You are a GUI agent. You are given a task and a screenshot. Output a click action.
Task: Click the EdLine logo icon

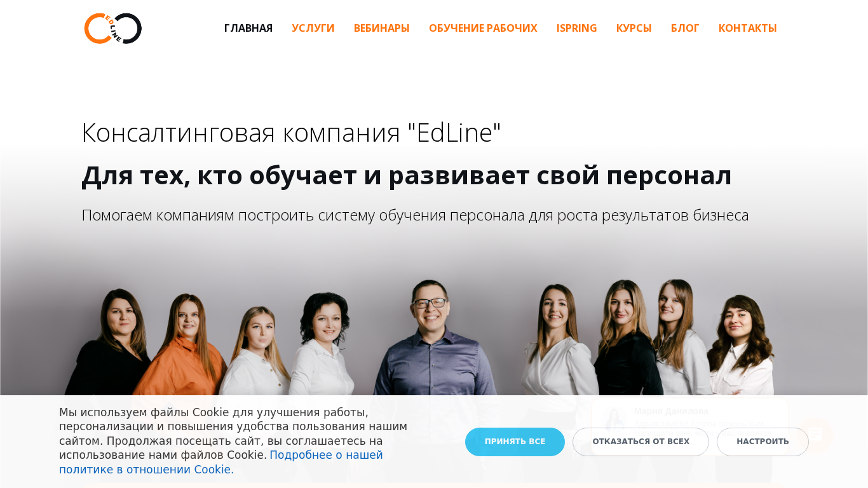[113, 29]
